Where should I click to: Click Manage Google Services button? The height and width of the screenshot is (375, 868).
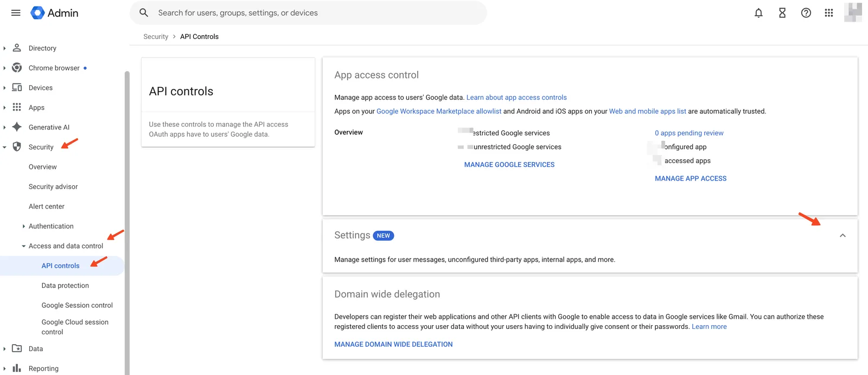(509, 165)
